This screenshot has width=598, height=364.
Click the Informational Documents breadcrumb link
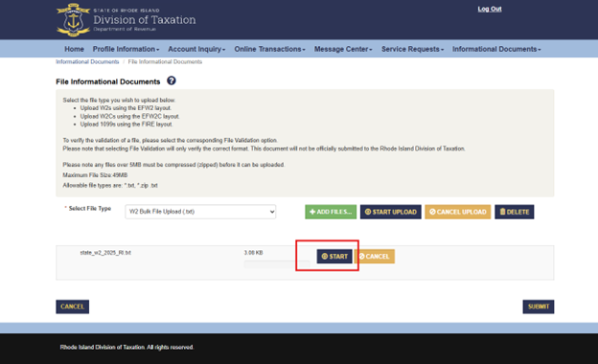(87, 61)
